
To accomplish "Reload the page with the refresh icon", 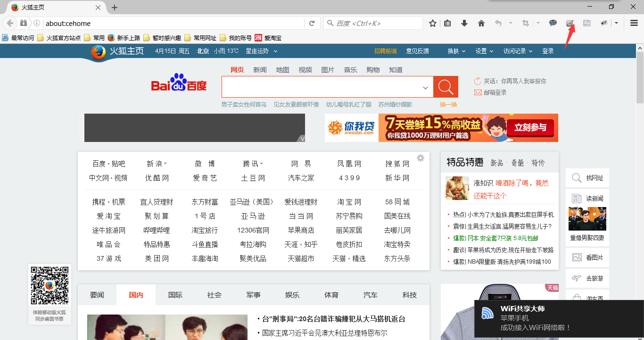I will point(312,23).
